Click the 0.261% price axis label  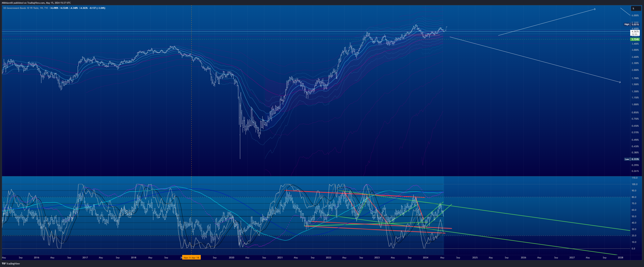coord(635,171)
